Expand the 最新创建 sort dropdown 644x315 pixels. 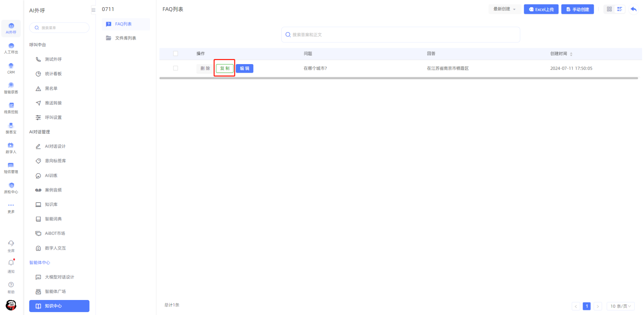click(x=504, y=9)
